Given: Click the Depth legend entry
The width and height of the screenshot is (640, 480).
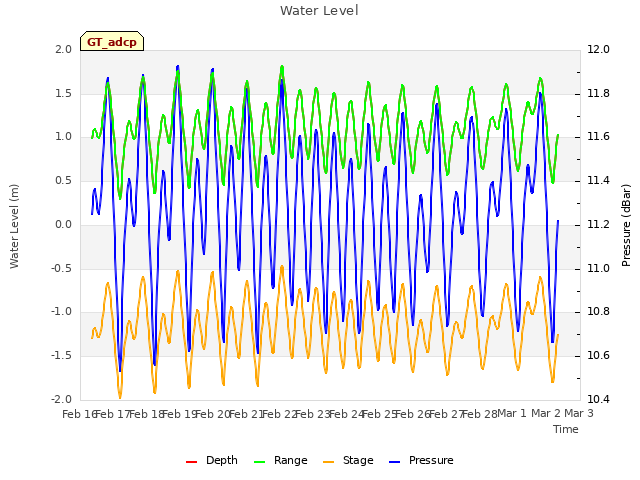Looking at the screenshot, I should click(x=211, y=460).
